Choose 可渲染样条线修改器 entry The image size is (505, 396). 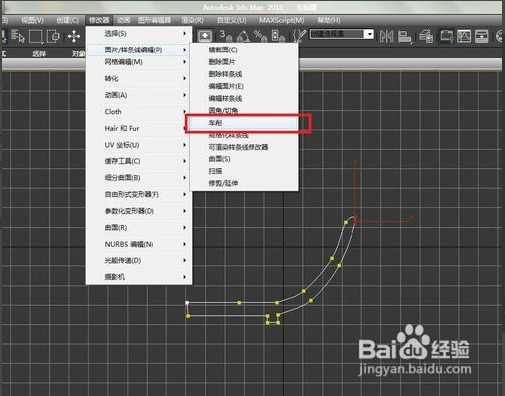pyautogui.click(x=244, y=147)
